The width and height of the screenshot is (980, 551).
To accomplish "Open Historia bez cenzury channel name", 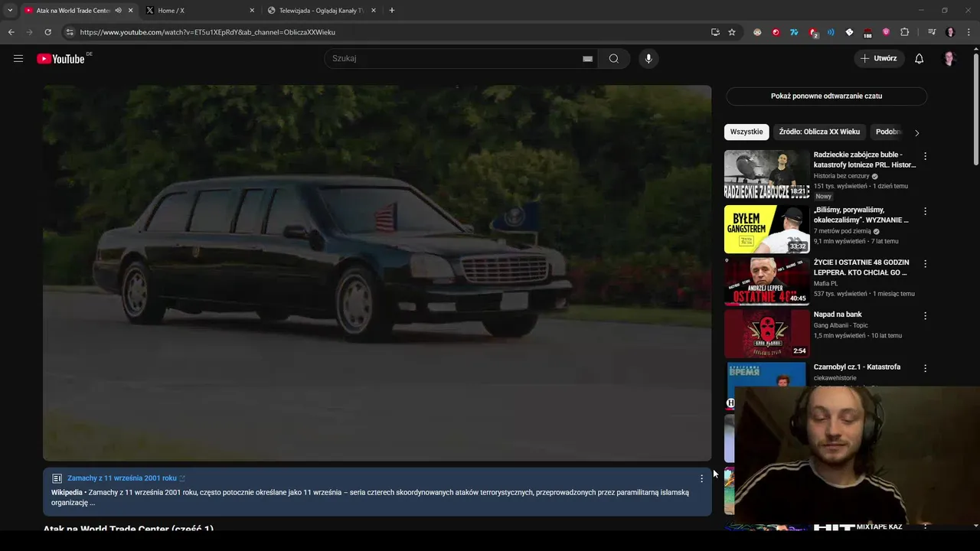I will coord(841,176).
